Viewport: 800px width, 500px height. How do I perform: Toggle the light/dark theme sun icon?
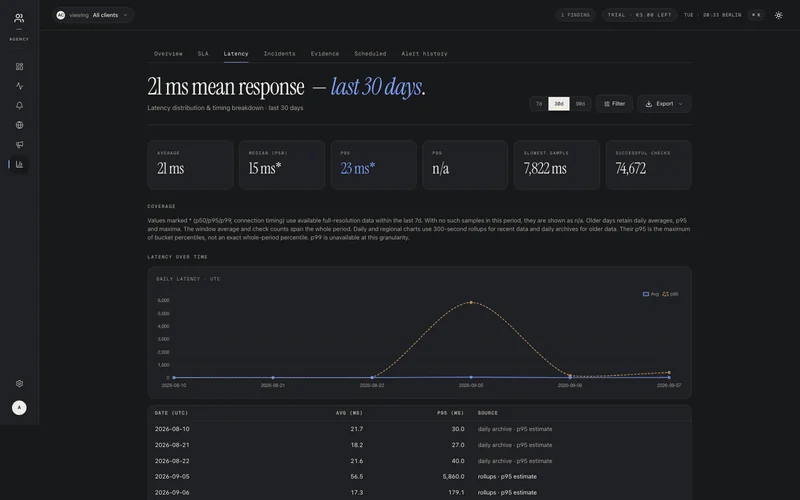coord(779,15)
